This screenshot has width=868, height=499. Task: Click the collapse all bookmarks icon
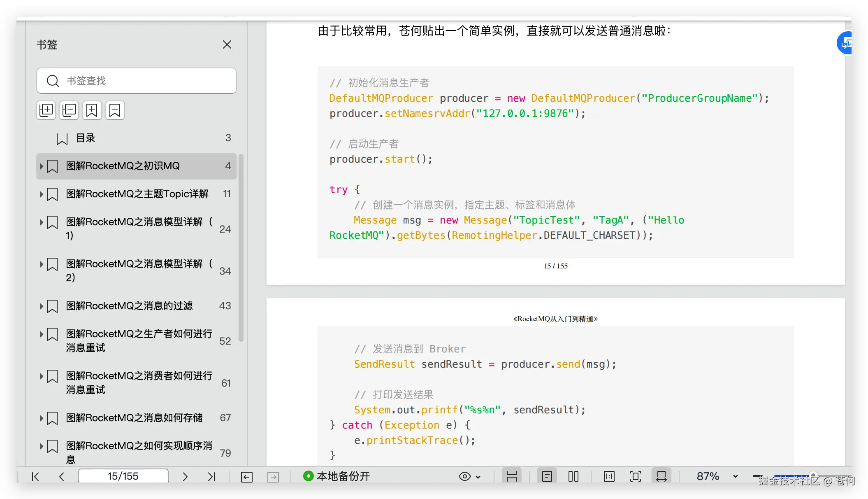pyautogui.click(x=69, y=110)
